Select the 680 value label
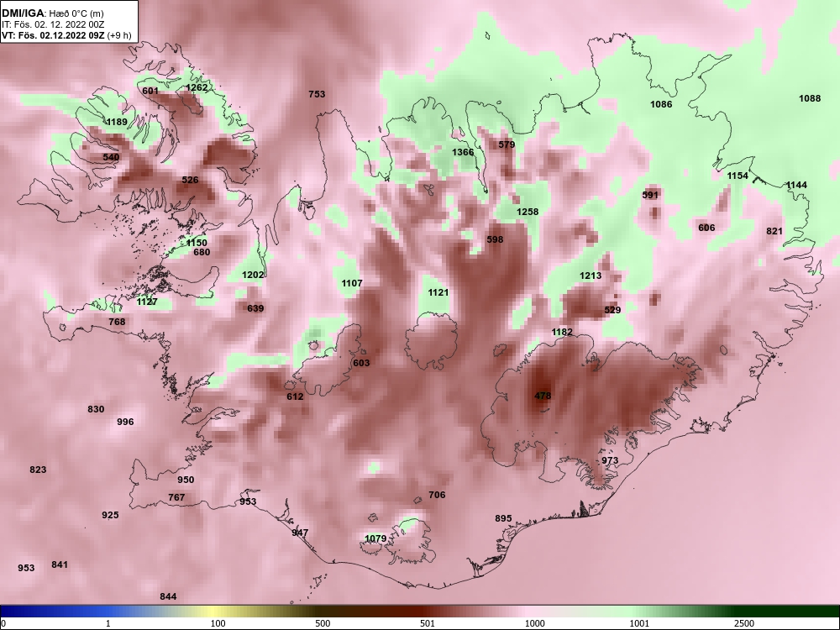This screenshot has height=630, width=840. [x=202, y=252]
